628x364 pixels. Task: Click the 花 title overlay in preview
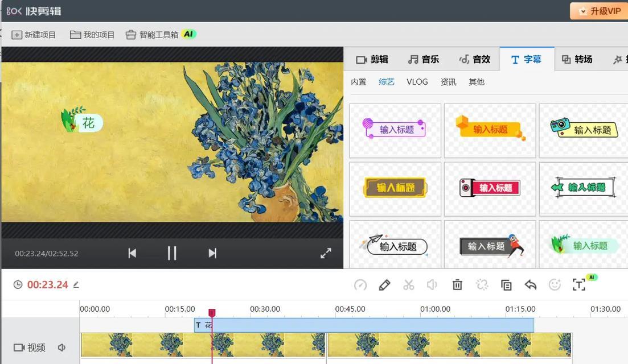click(x=83, y=121)
